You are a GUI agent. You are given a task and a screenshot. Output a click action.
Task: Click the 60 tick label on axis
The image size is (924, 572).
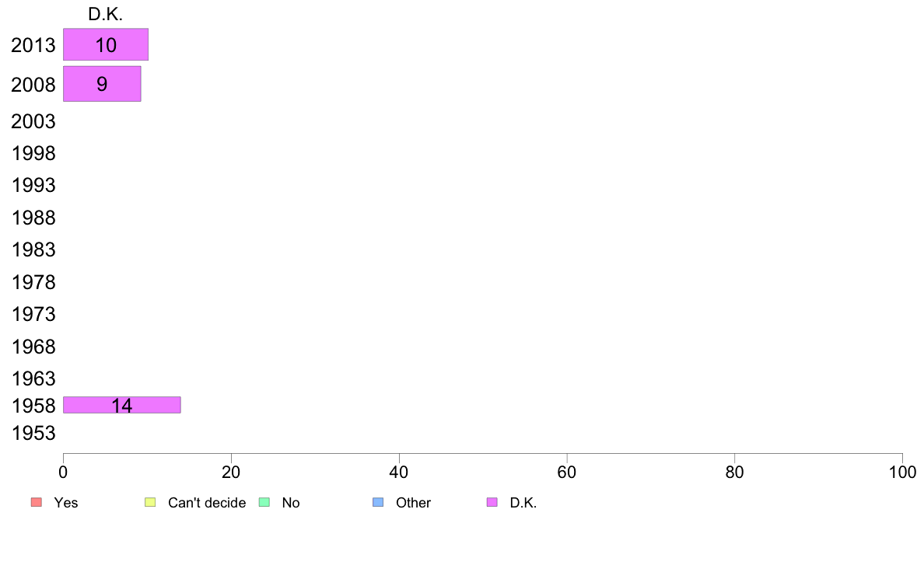pyautogui.click(x=567, y=472)
